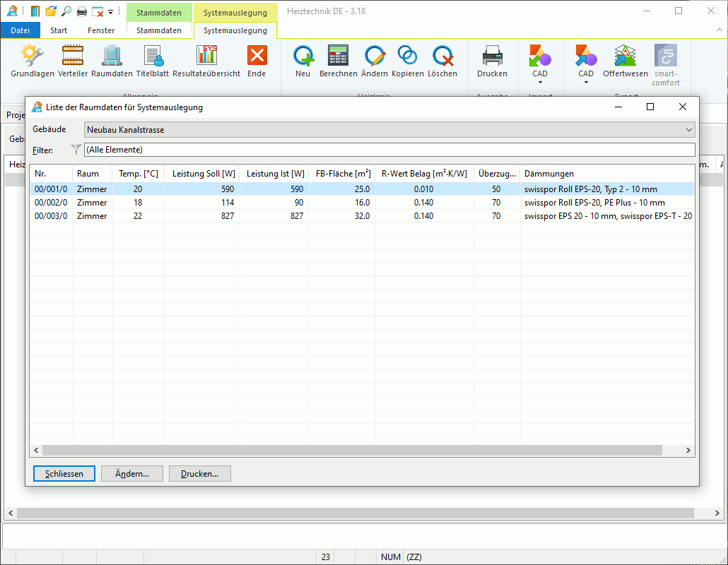728x565 pixels.
Task: Open the CAD export dropdown
Action: click(585, 64)
